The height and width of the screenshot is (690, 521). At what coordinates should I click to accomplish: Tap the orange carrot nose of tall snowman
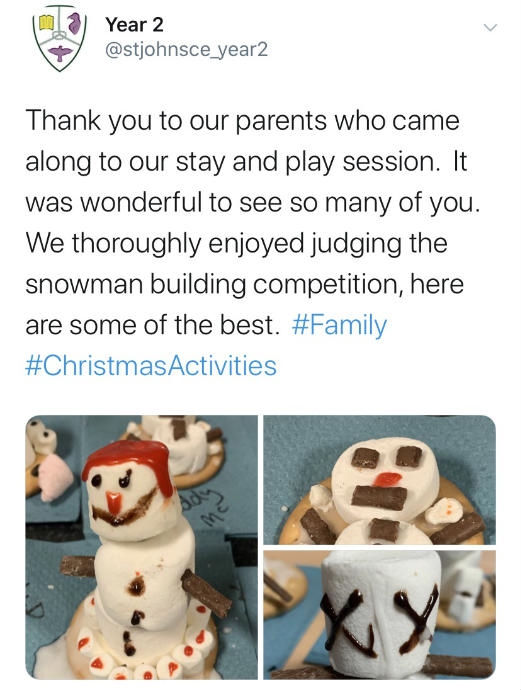(114, 502)
